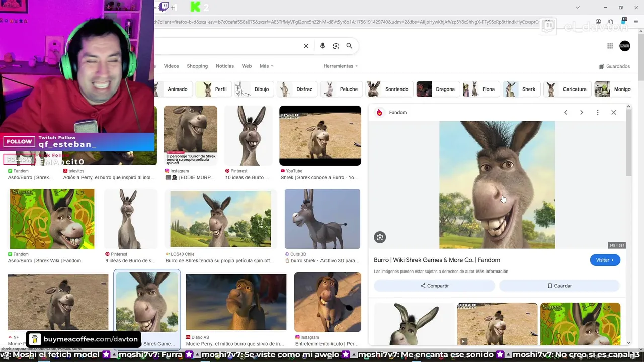Go to next image in preview panel
644x362 pixels.
coord(582,112)
